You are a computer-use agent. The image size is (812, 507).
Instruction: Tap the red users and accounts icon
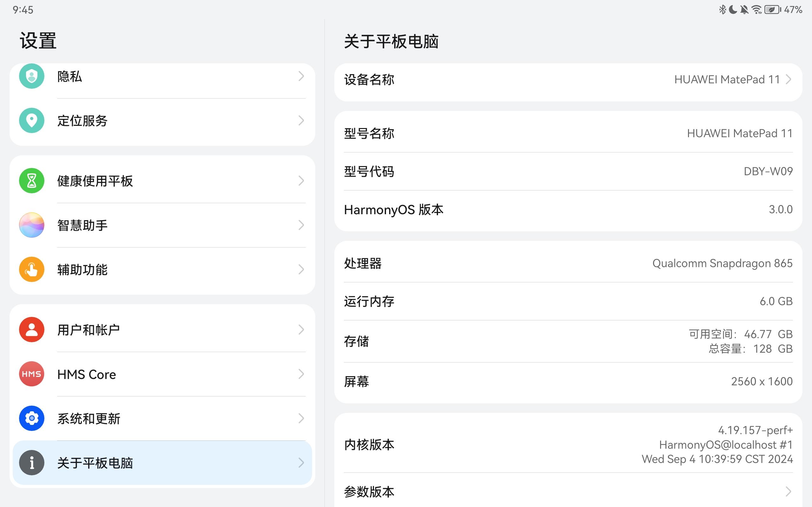(x=31, y=330)
